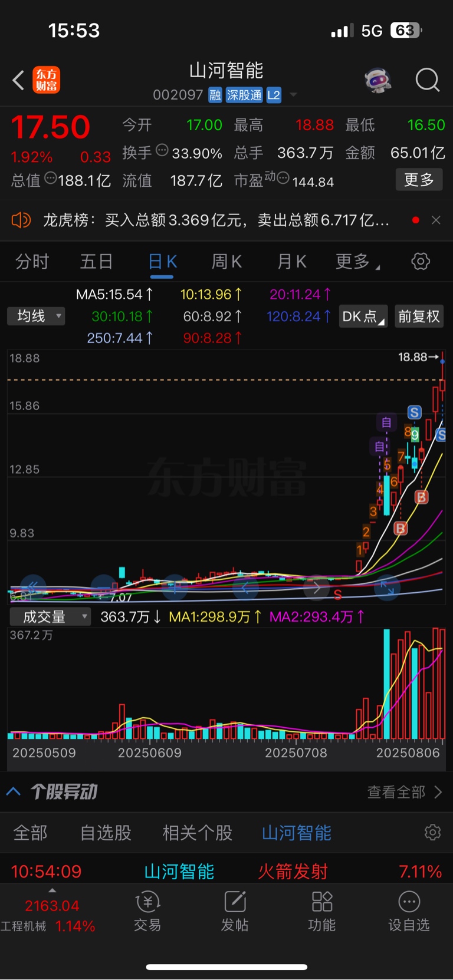This screenshot has height=980, width=453.
Task: Tap the 融 margin trading badge
Action: pos(215,95)
